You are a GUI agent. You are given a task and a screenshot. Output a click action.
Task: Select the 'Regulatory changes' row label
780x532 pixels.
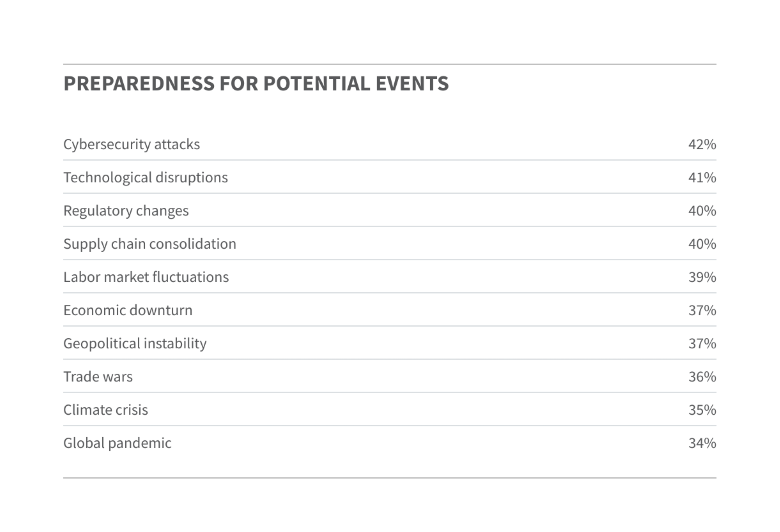[x=126, y=211]
